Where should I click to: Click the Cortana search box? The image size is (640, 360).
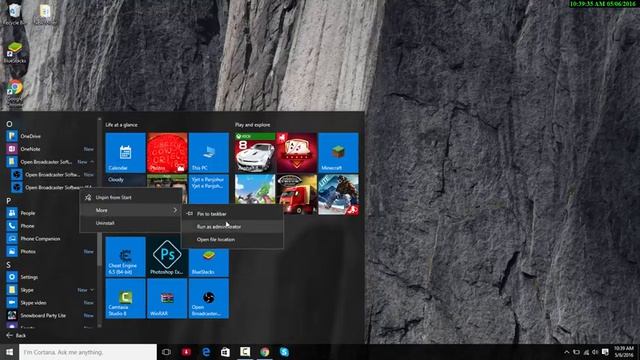[88, 352]
